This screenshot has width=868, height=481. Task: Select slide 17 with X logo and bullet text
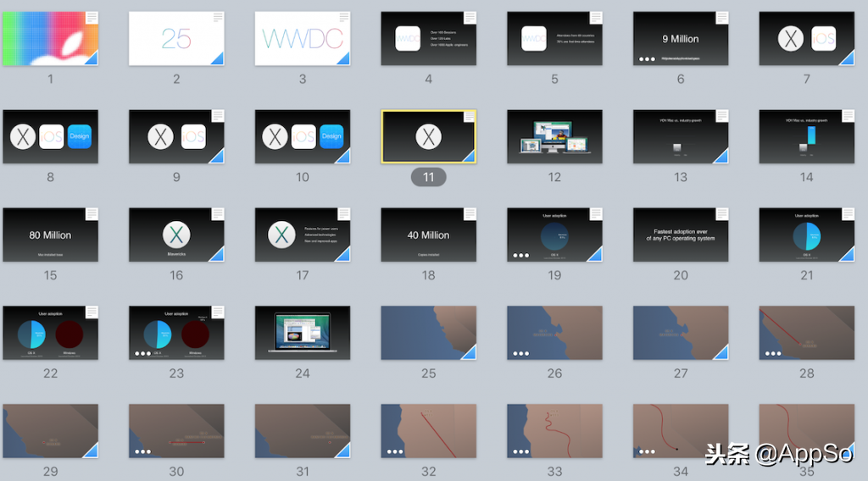pyautogui.click(x=303, y=235)
